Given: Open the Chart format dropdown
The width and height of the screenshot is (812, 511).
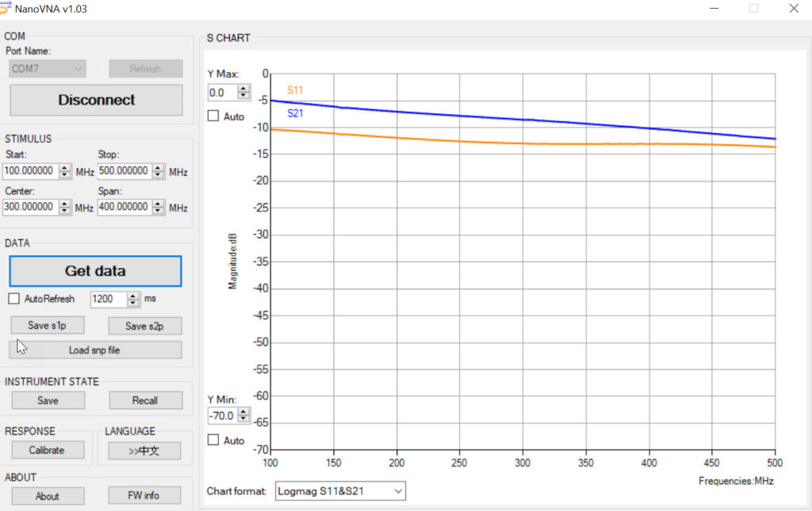Looking at the screenshot, I should (341, 491).
